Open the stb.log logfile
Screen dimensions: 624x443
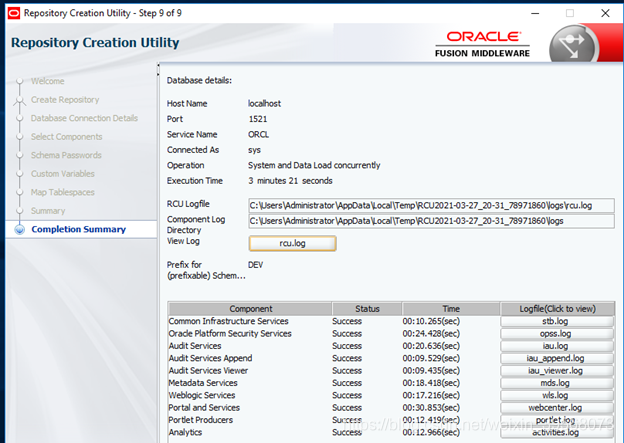coord(557,321)
